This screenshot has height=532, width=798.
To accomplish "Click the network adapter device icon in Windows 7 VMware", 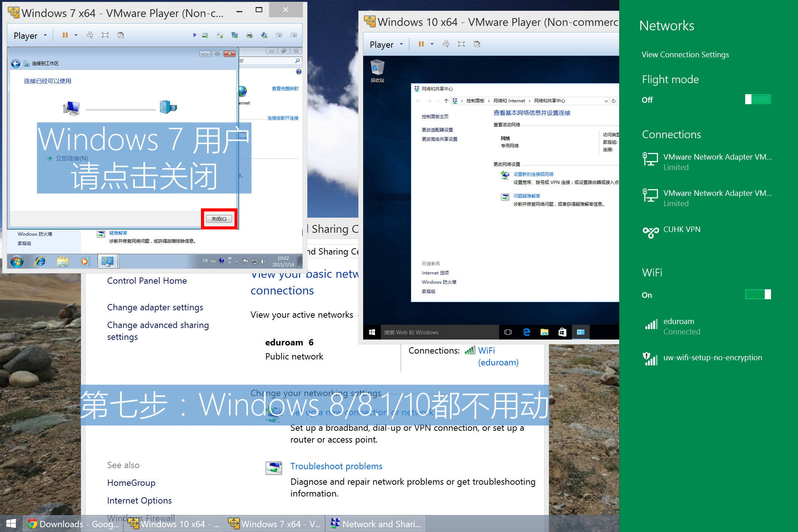I will 235,35.
